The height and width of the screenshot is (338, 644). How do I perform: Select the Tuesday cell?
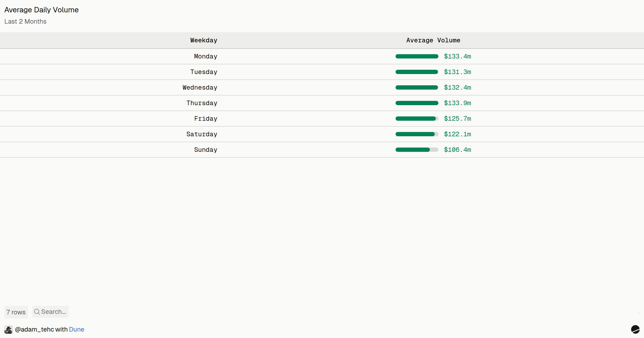point(204,72)
